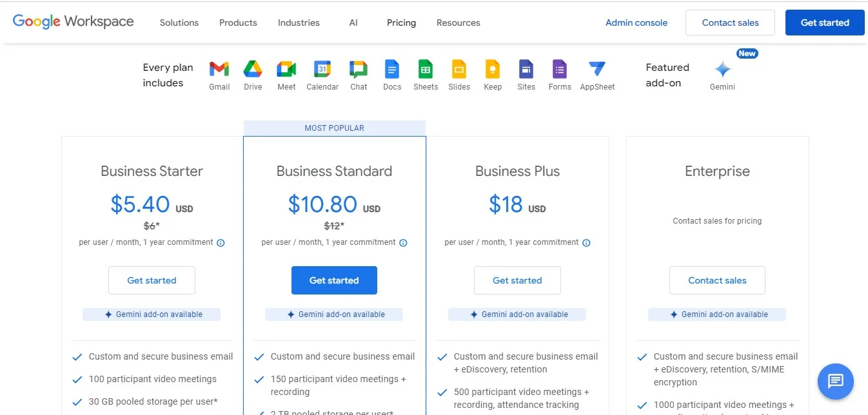
Task: Click Business Starter Gemini add-on badge
Action: point(152,314)
